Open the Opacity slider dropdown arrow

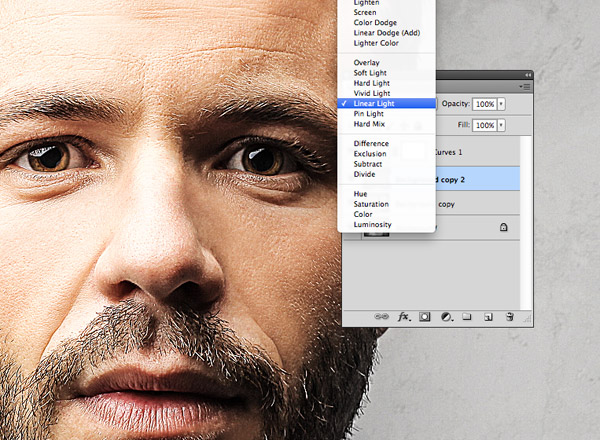[501, 104]
